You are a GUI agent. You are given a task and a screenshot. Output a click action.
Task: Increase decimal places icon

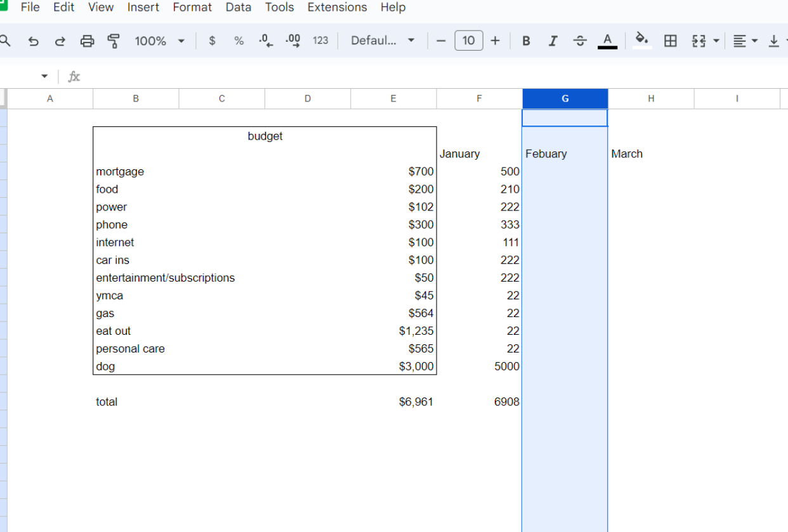292,41
